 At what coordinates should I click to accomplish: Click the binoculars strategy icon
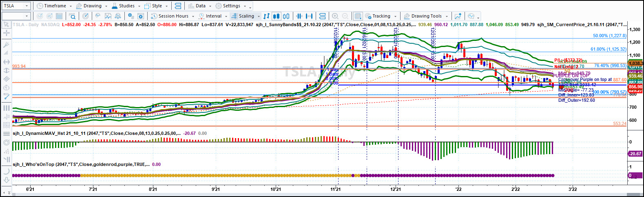point(118,16)
